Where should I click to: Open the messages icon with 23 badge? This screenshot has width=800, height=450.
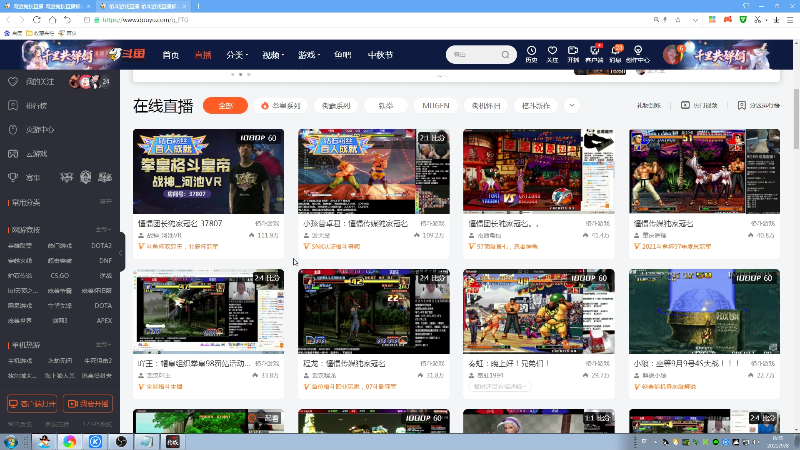[616, 54]
